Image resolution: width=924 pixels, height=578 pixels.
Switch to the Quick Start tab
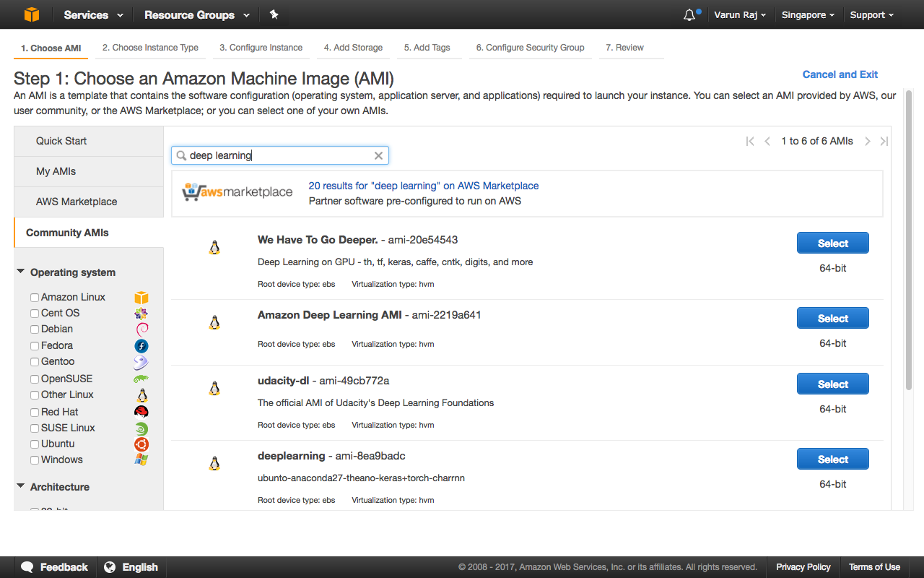[61, 141]
